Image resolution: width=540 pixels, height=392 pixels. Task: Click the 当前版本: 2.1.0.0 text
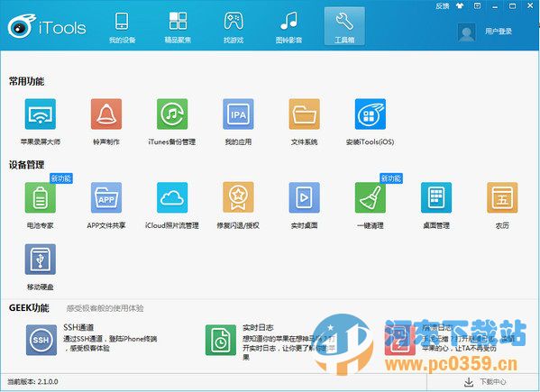point(32,382)
